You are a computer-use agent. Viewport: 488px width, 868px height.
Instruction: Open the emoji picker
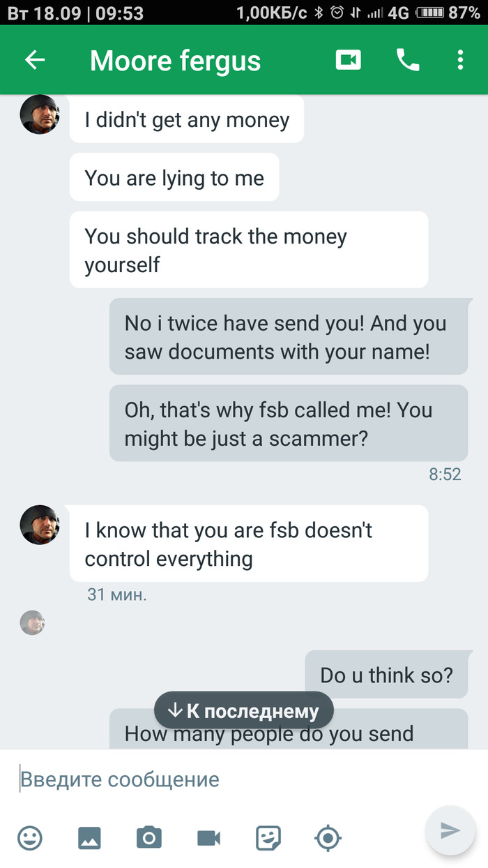(30, 837)
